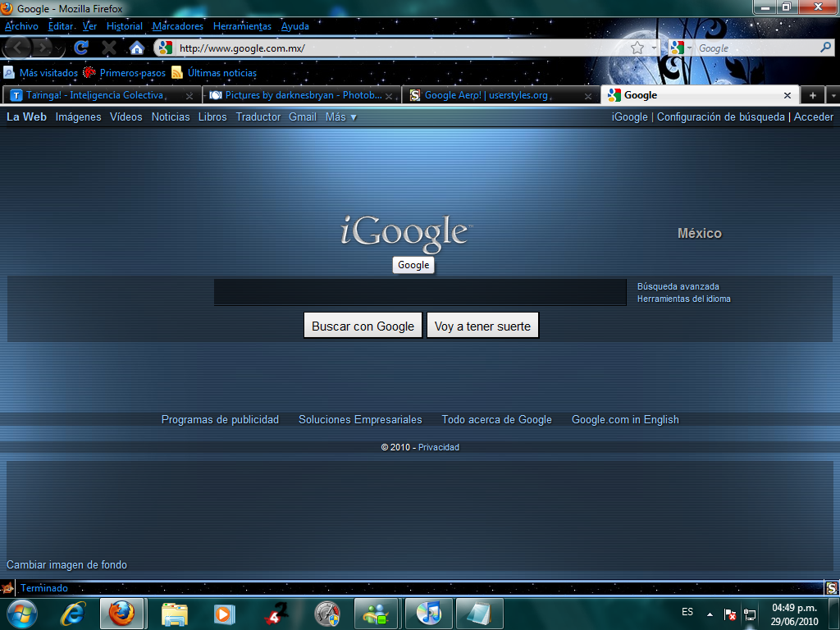Expand the Más dropdown in the Google bar
The width and height of the screenshot is (840, 630).
(341, 116)
